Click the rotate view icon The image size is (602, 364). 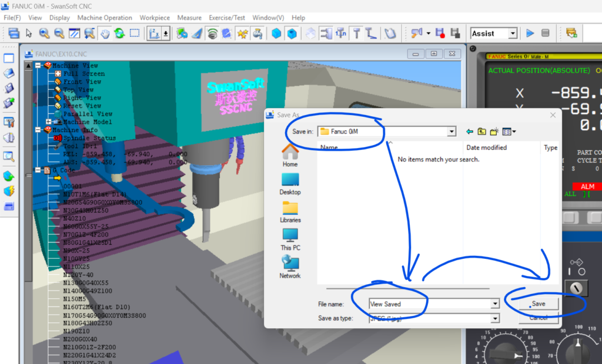click(x=119, y=33)
